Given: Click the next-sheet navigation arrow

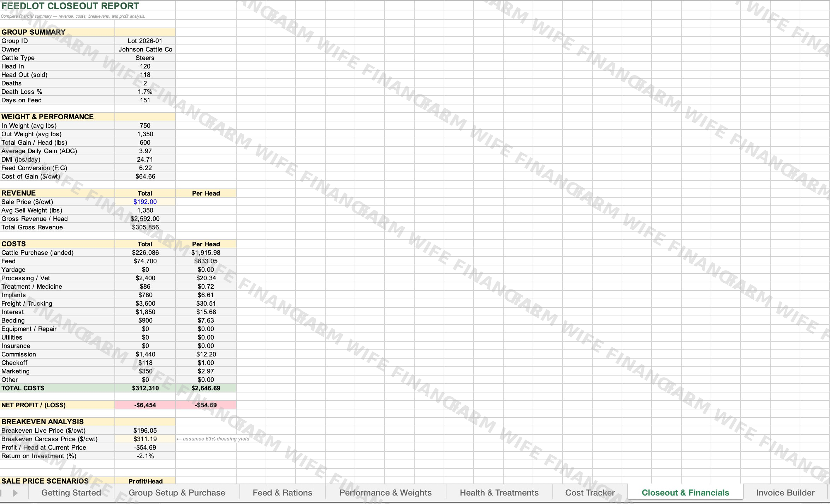Looking at the screenshot, I should point(15,493).
